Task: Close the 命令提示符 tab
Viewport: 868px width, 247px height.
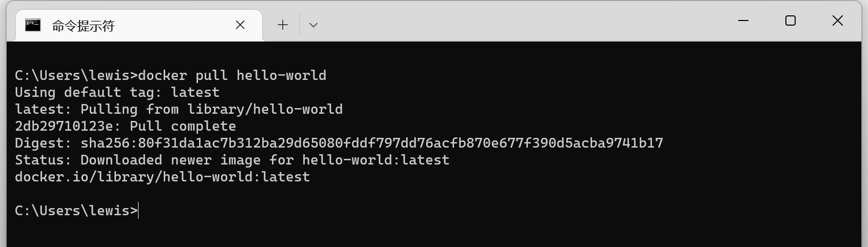Action: (x=240, y=25)
